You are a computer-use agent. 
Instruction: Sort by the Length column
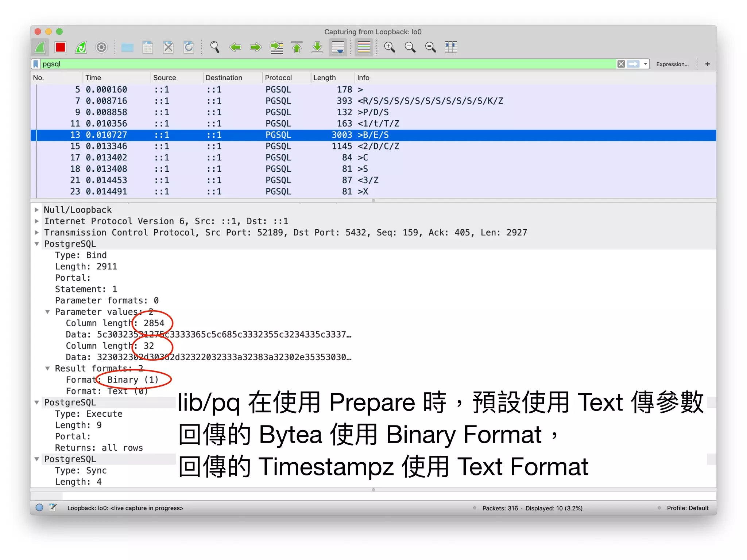(333, 78)
